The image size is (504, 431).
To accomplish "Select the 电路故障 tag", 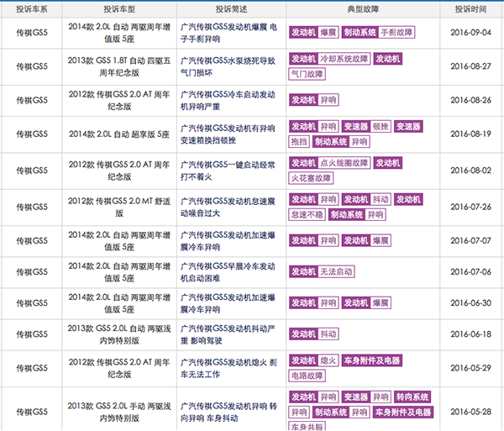I will point(307,376).
